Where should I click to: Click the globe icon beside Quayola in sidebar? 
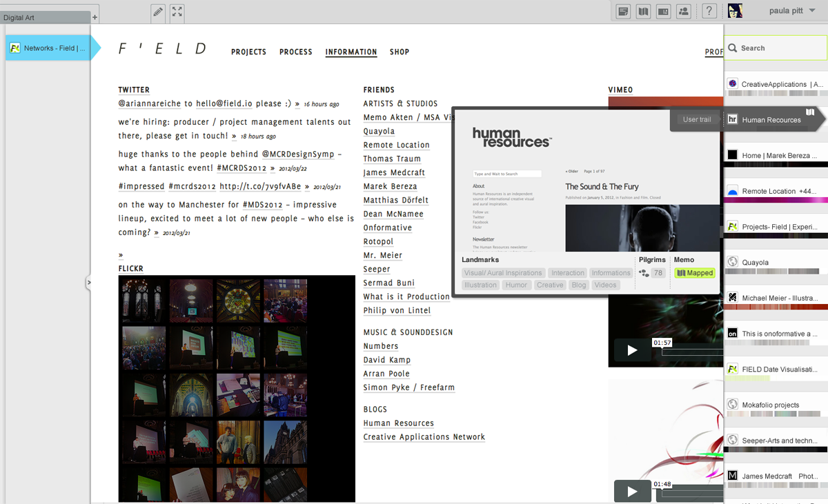pos(733,262)
